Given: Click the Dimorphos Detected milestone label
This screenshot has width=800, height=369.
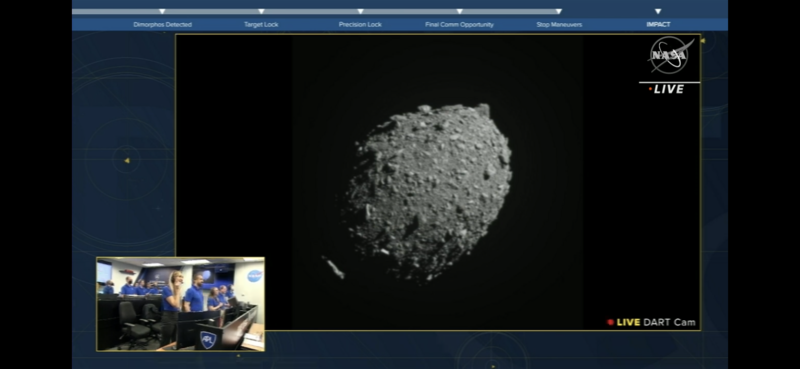Looking at the screenshot, I should [162, 24].
